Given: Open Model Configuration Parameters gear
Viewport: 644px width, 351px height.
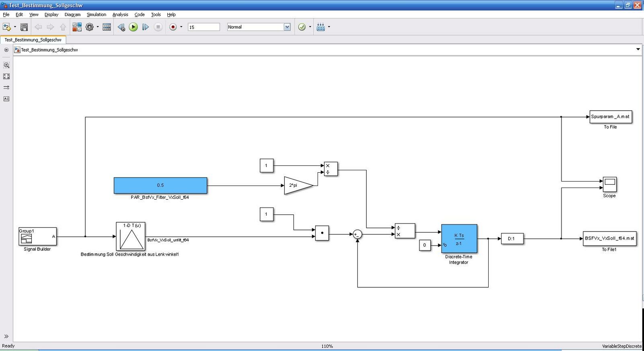Looking at the screenshot, I should [89, 27].
